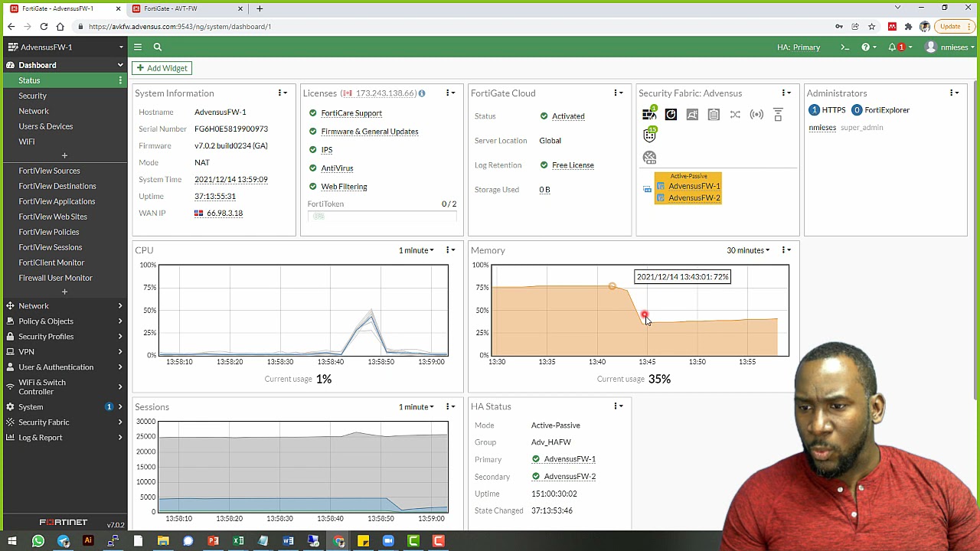Image resolution: width=980 pixels, height=551 pixels.
Task: Click the shuffle arrows fabric icon
Action: coord(735,115)
